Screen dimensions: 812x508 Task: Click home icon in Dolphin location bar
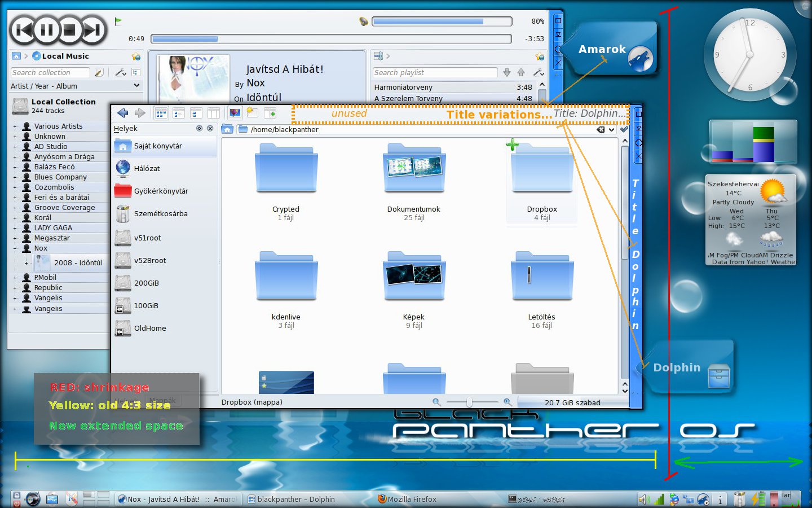click(227, 129)
